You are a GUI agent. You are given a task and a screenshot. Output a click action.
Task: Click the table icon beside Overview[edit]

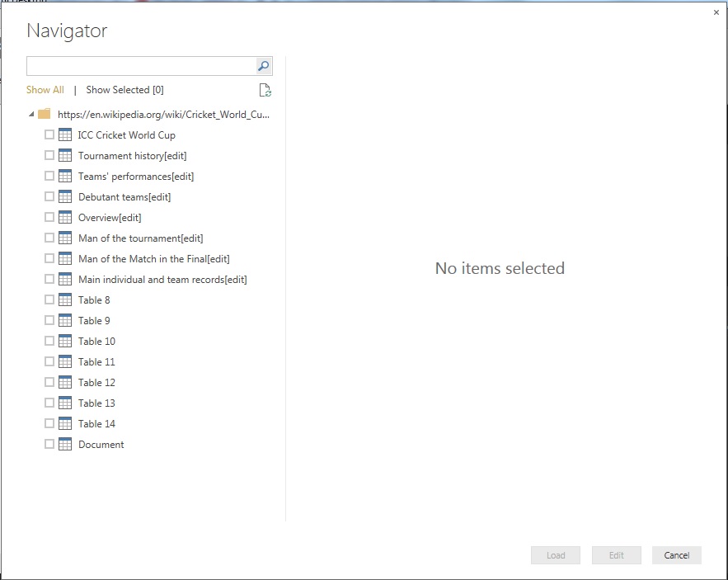65,217
